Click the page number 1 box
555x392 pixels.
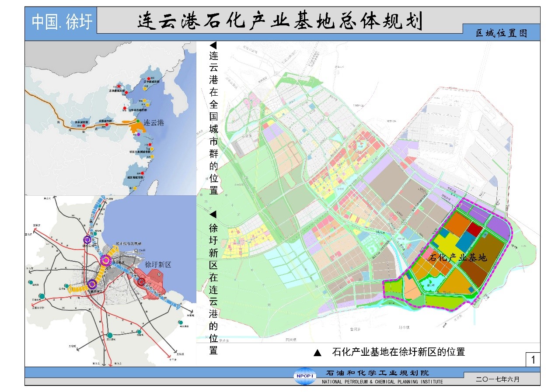(533, 360)
